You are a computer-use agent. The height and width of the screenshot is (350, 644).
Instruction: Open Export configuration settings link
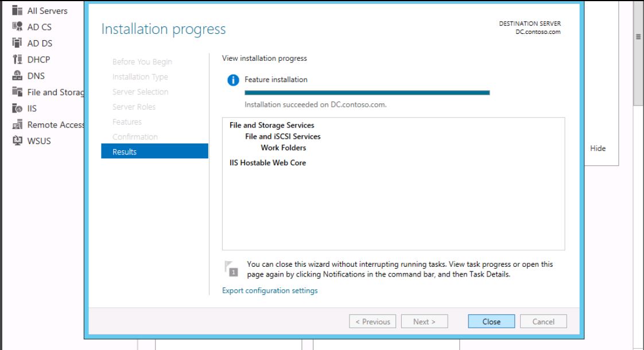click(270, 291)
